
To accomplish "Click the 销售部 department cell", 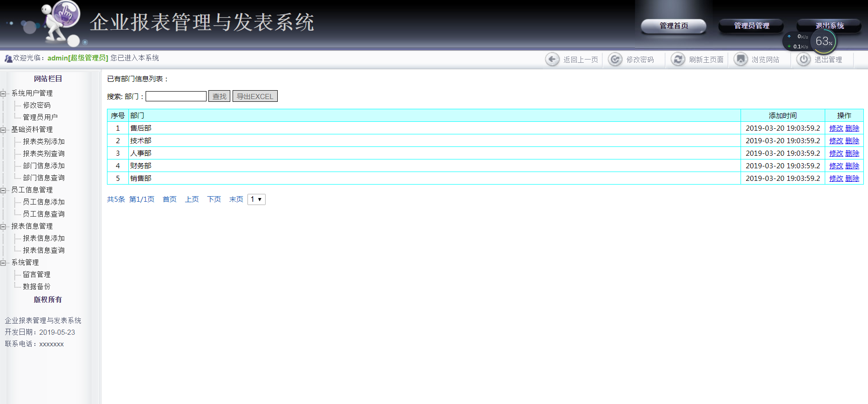I will point(434,179).
